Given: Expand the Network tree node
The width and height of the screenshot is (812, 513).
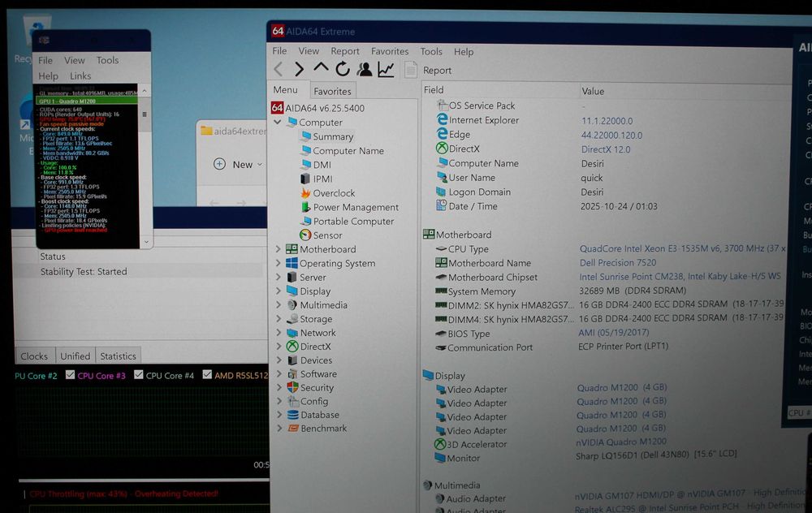Looking at the screenshot, I should pyautogui.click(x=279, y=332).
